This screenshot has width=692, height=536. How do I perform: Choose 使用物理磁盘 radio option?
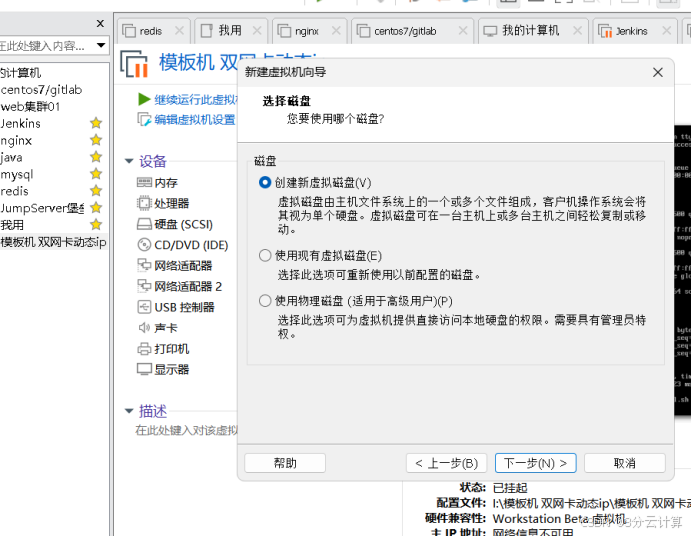point(265,301)
